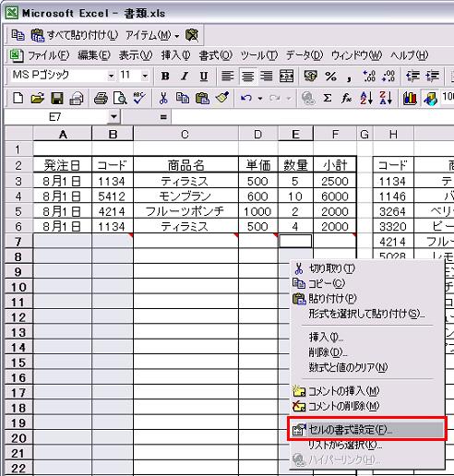Viewport: 454px width, 476px height.
Task: Open the Name Box dropdown arrow next to E7
Action: 113,117
